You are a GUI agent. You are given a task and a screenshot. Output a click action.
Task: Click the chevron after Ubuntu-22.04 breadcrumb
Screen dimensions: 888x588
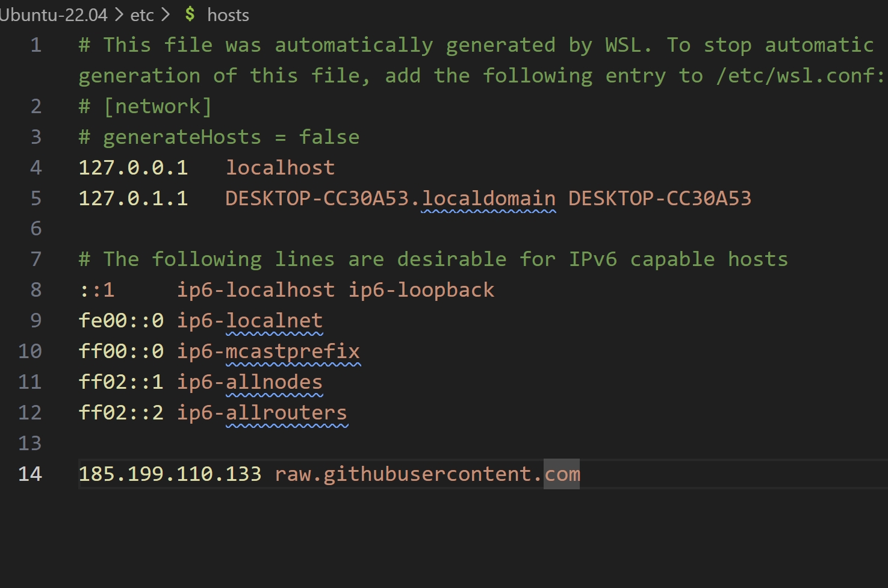[x=119, y=14]
